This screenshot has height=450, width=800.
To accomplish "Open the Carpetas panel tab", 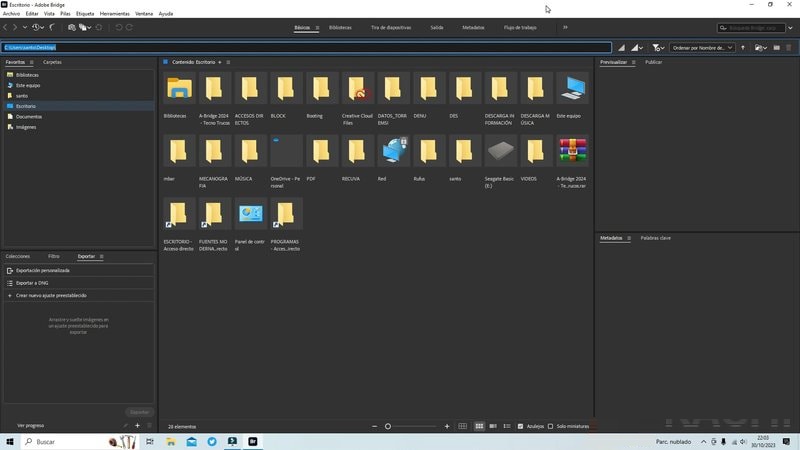I will (x=52, y=62).
